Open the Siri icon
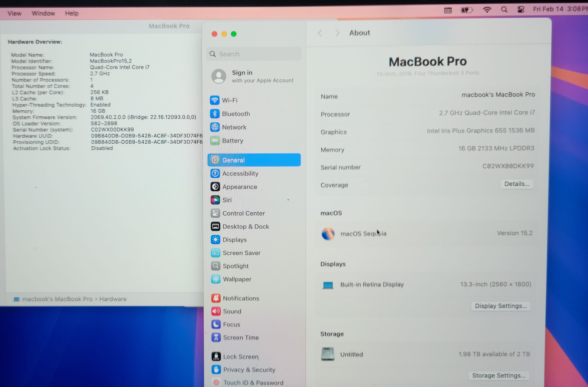This screenshot has width=588, height=387. pos(215,200)
